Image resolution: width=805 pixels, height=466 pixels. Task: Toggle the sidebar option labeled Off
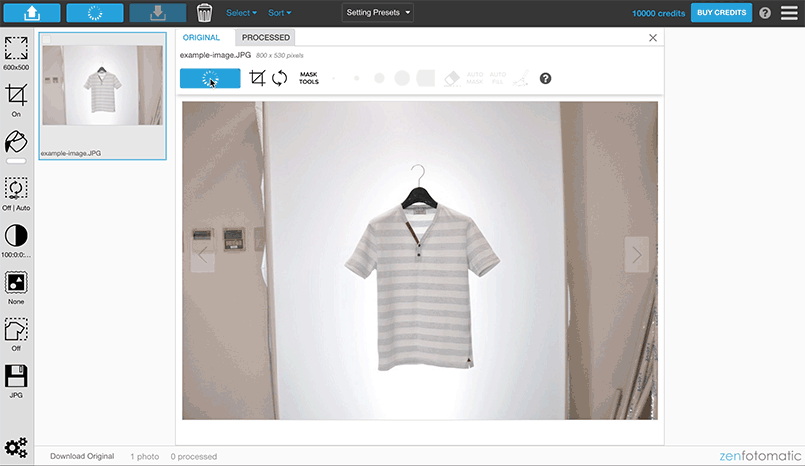[x=16, y=330]
